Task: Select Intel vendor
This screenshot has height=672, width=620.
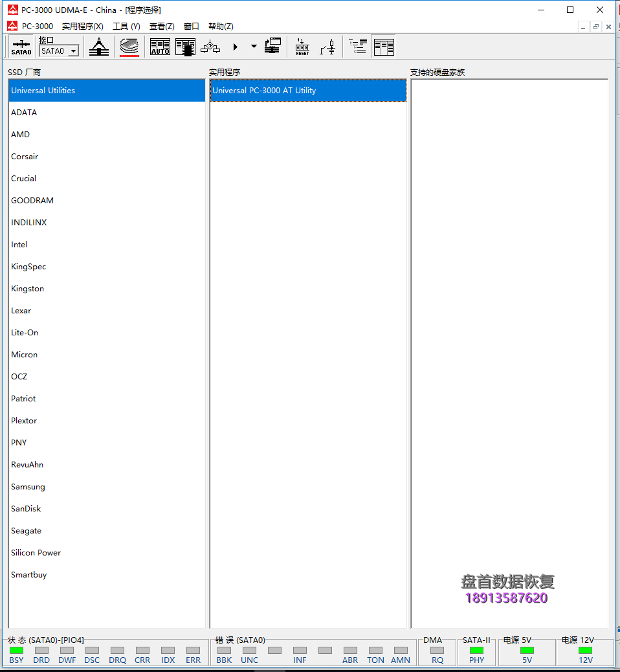Action: [107, 244]
